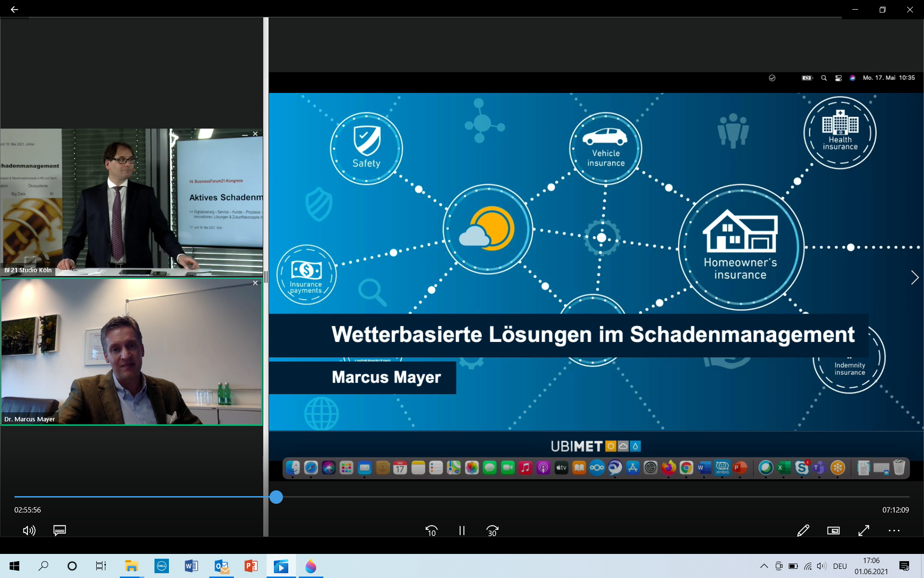The image size is (924, 578).
Task: Open Task View on the taskbar
Action: [101, 566]
